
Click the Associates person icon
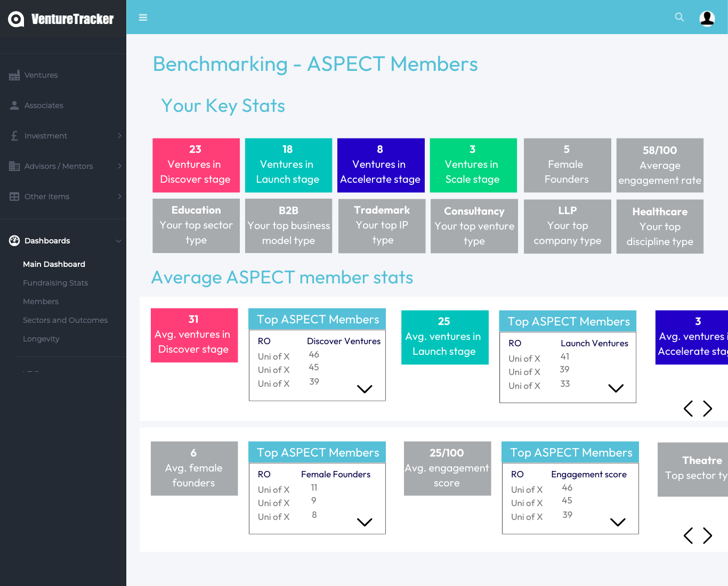pos(14,105)
